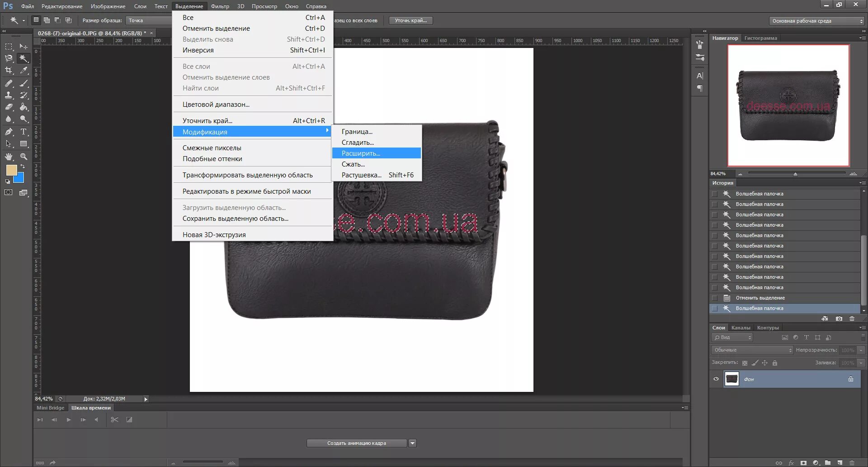Select the Lasso tool

point(9,58)
